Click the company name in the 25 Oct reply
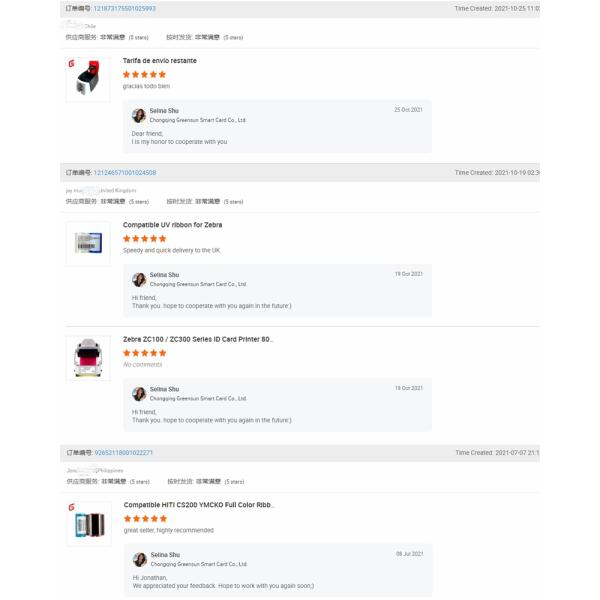The image size is (600, 600). click(198, 120)
